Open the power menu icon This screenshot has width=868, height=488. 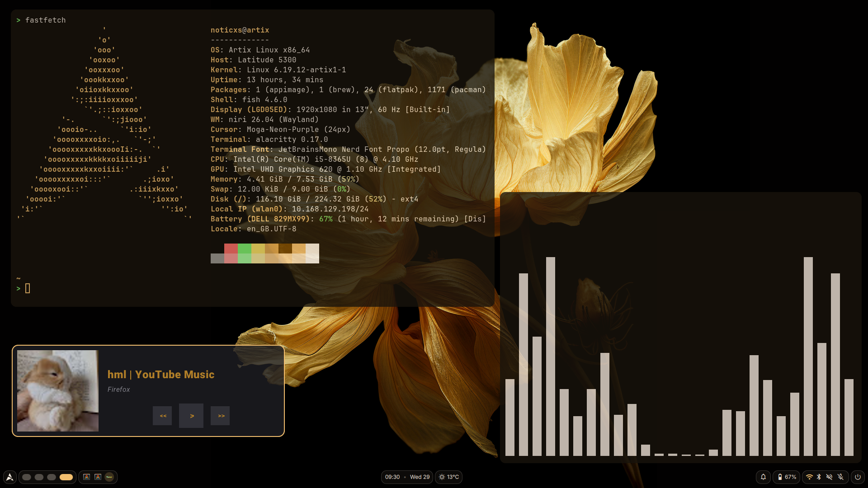point(858,477)
